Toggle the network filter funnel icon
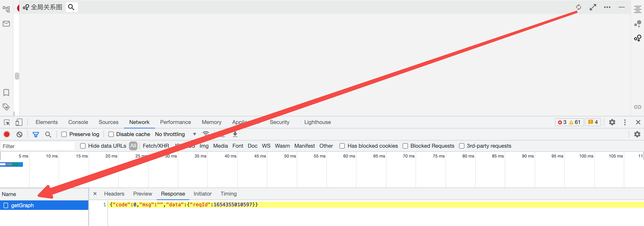 coord(36,135)
